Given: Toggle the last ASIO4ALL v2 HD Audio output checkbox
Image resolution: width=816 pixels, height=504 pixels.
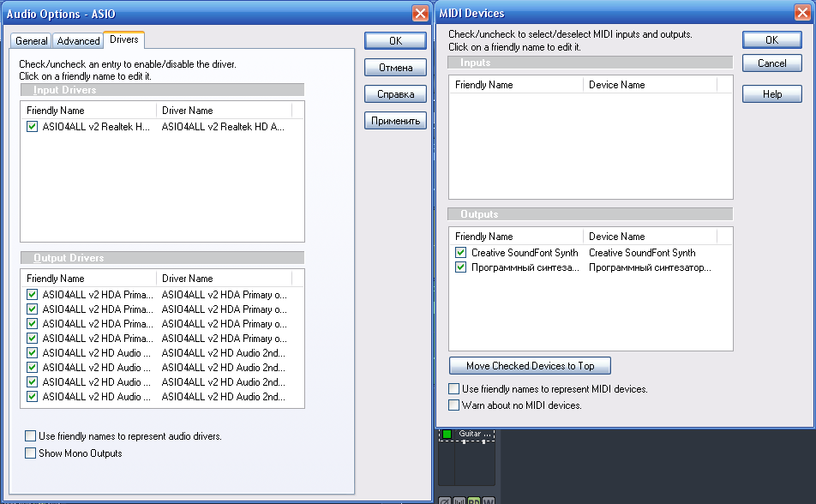Looking at the screenshot, I should (x=33, y=397).
